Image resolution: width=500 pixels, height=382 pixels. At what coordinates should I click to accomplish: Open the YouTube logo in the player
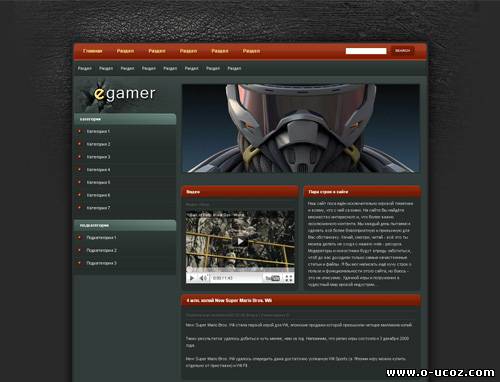pyautogui.click(x=272, y=278)
